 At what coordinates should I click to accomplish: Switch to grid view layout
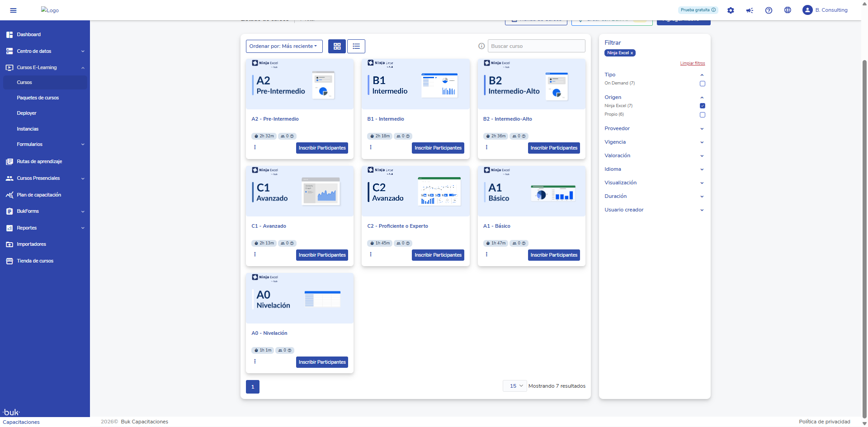[x=337, y=46]
